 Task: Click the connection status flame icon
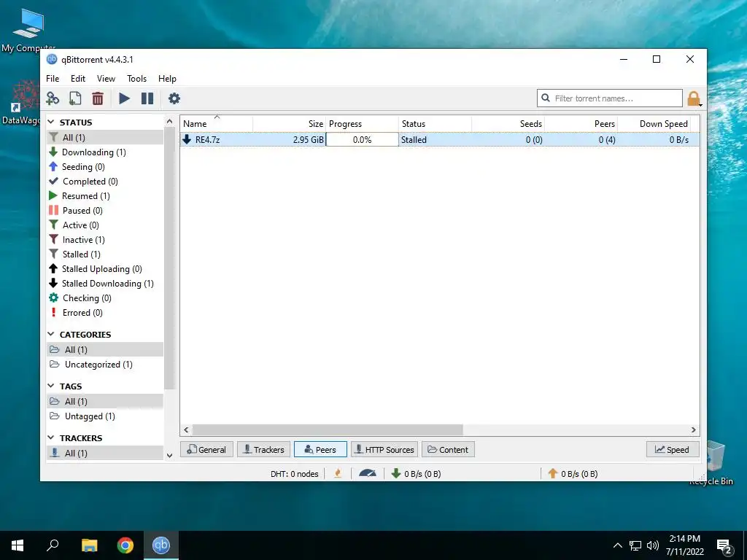pos(338,474)
